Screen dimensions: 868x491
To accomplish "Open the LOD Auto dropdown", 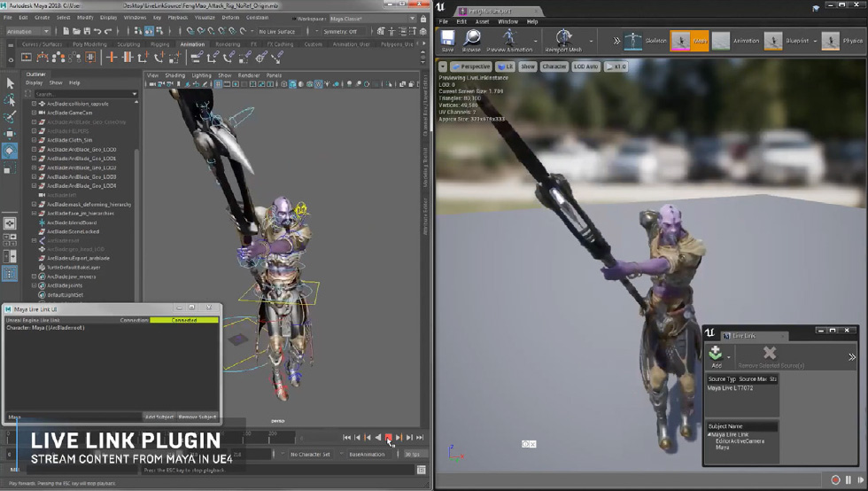I will click(585, 66).
